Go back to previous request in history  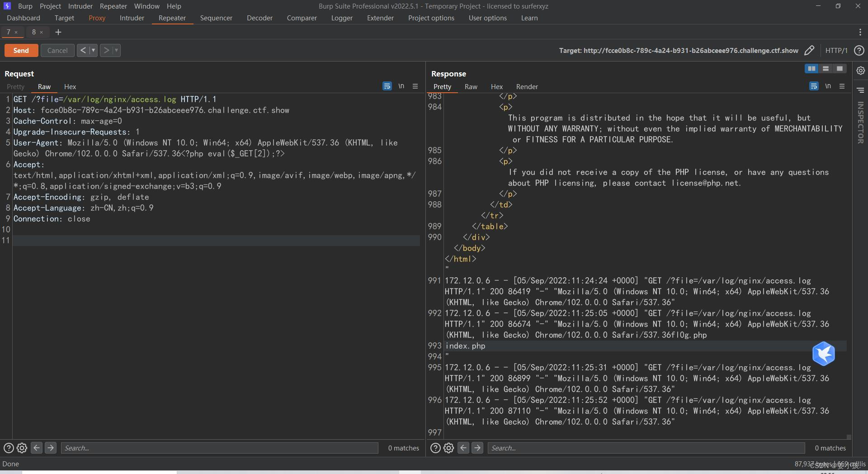[83, 50]
